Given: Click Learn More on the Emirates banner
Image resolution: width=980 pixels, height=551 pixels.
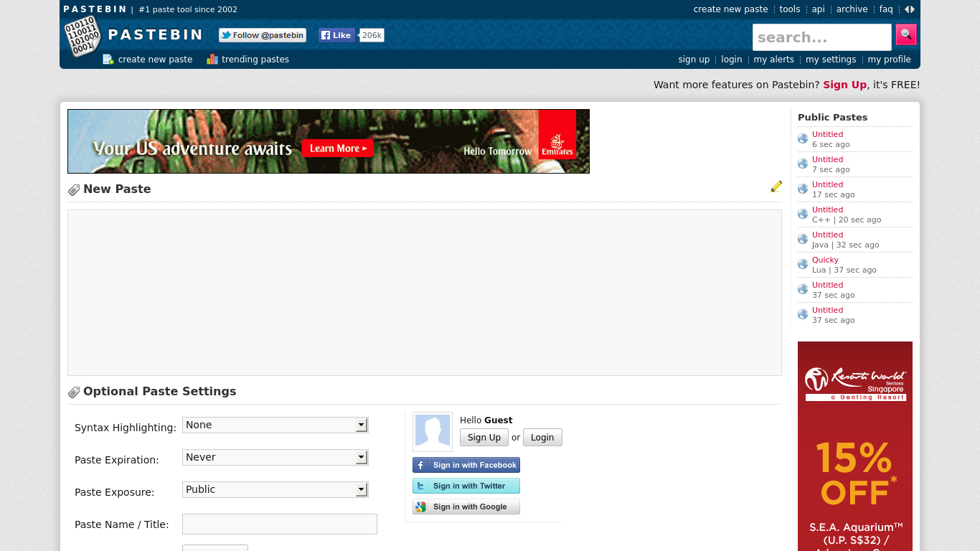Looking at the screenshot, I should point(338,149).
